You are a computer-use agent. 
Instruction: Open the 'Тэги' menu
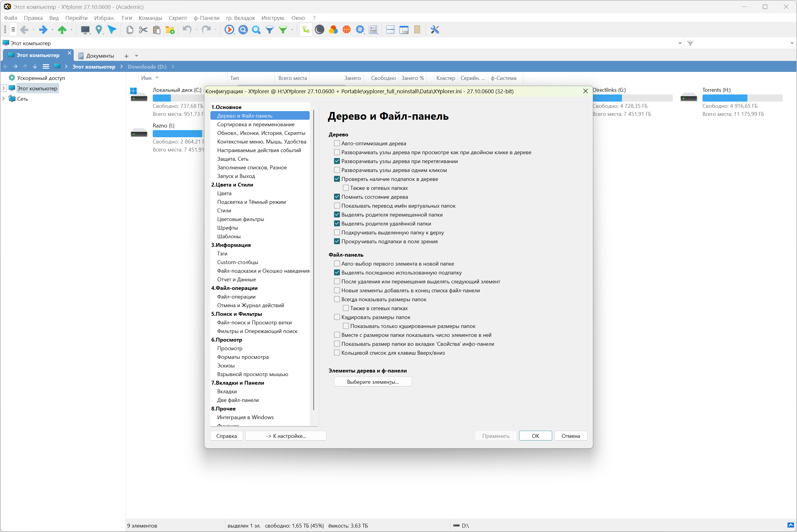(127, 18)
